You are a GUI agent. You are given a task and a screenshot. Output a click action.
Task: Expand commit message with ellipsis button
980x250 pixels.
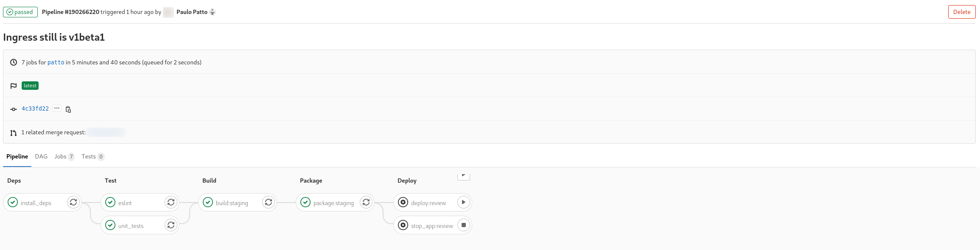pos(57,108)
